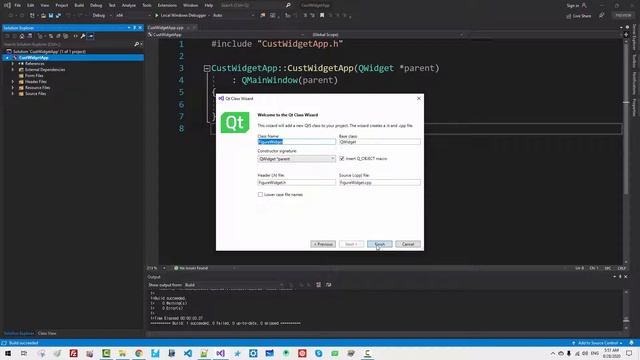Open the Test menu
Image resolution: width=640 pixels, height=360 pixels.
coord(112,5)
